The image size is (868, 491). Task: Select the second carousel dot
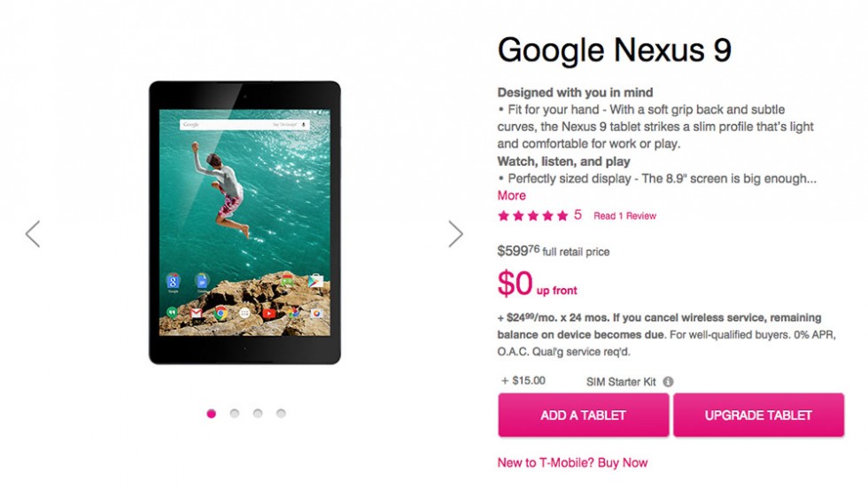click(235, 413)
